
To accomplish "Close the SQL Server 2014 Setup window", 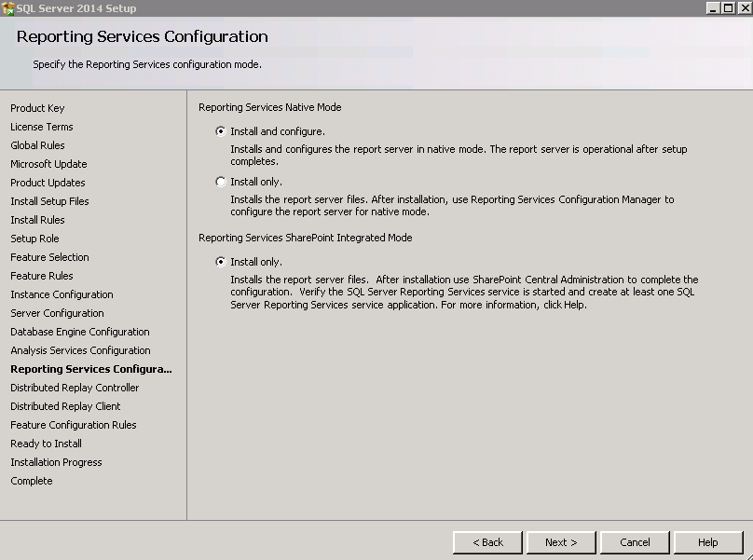I will click(744, 8).
